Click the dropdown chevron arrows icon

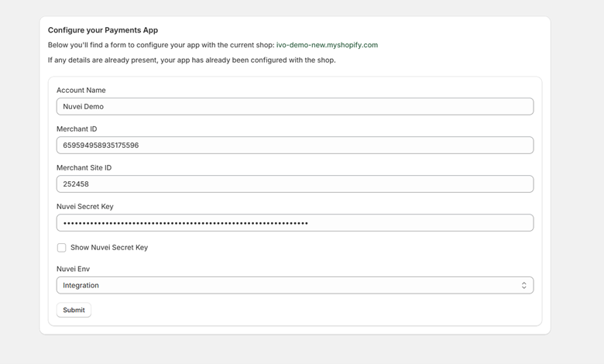pyautogui.click(x=524, y=286)
